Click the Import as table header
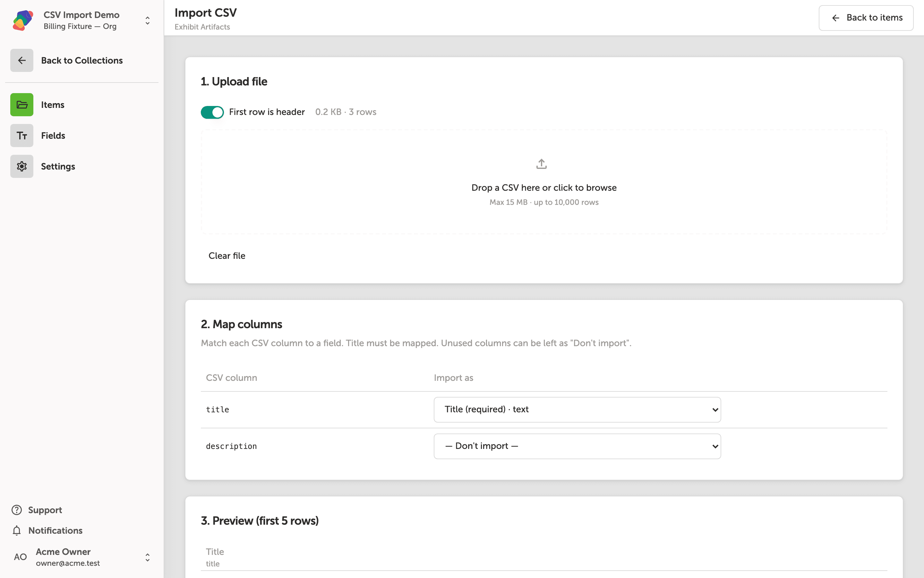924x578 pixels. coord(453,378)
